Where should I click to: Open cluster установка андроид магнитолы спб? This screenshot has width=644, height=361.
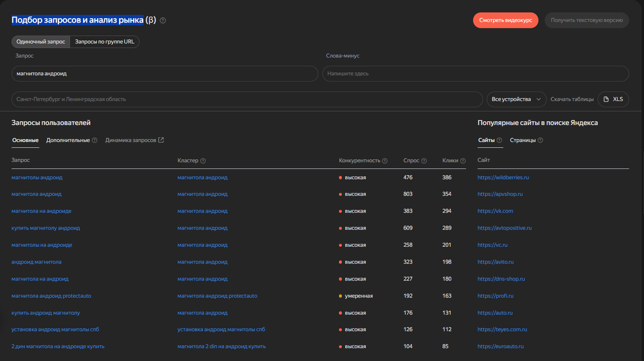click(221, 329)
